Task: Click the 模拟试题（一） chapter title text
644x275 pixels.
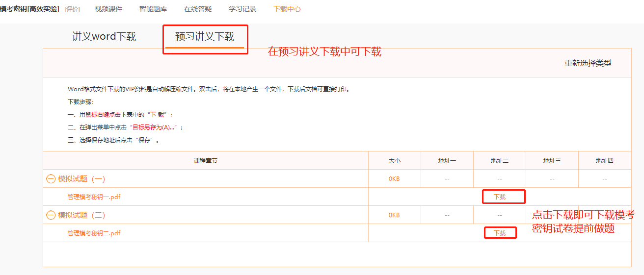Action: pos(81,179)
